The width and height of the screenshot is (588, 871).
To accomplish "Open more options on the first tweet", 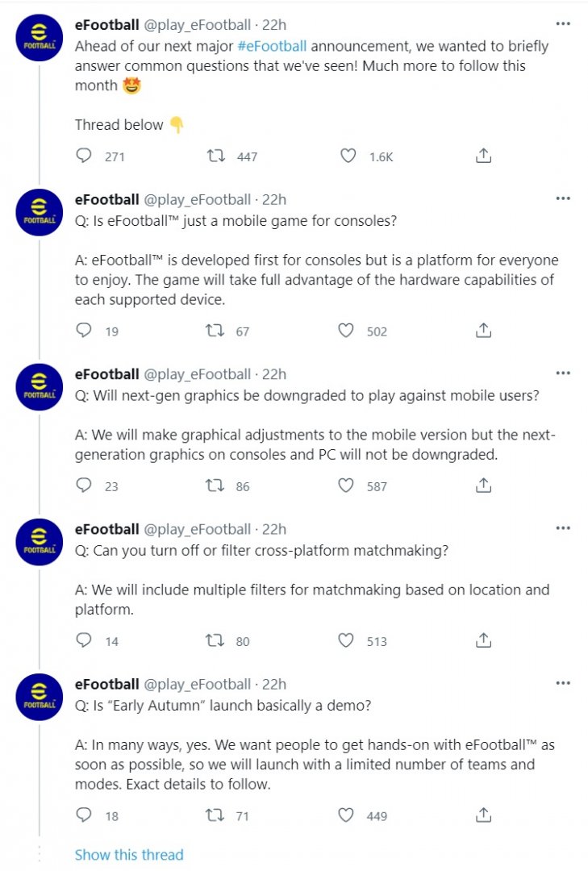I will point(563,24).
